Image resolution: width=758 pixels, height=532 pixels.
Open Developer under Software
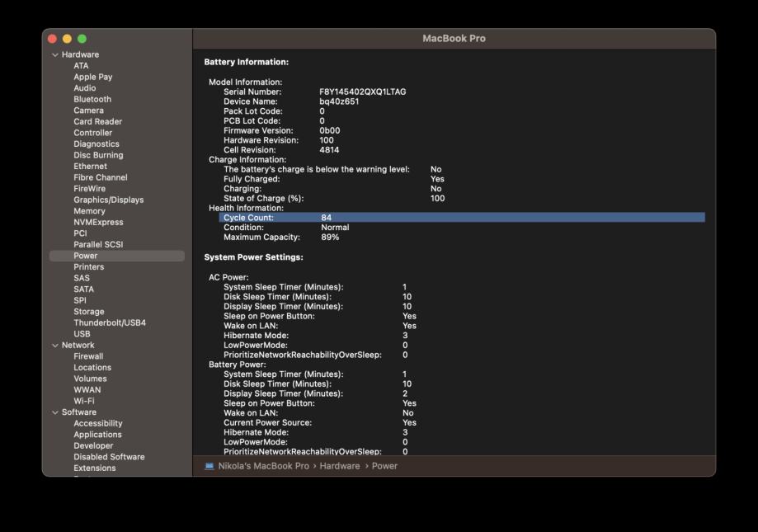coord(93,445)
